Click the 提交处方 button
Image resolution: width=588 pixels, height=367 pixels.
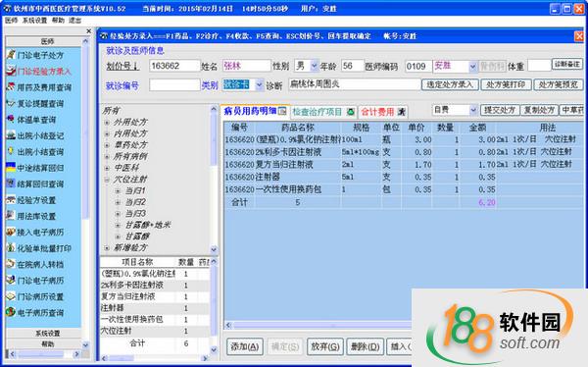[500, 110]
